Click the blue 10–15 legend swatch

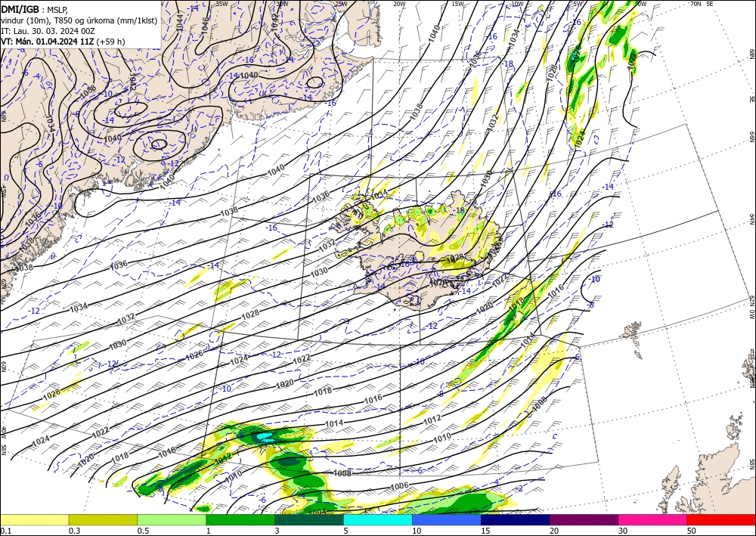point(447,519)
